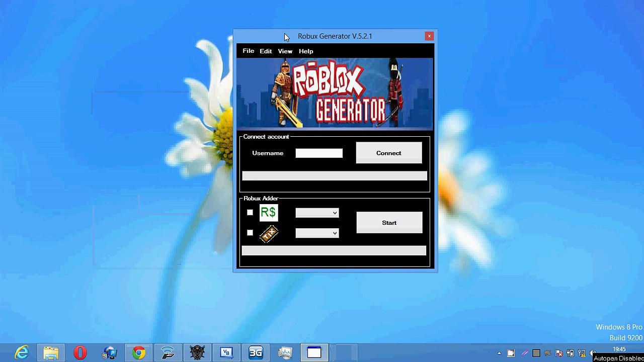This screenshot has width=644, height=362.
Task: Open the 3G modem app on taskbar
Action: (256, 352)
